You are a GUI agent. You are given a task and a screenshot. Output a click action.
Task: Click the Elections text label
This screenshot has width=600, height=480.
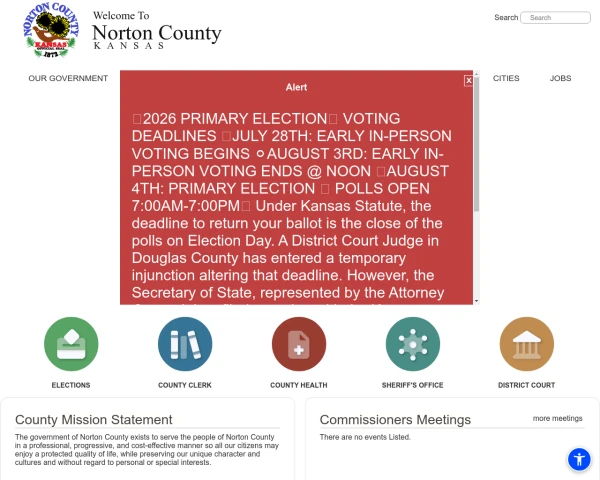click(x=71, y=385)
